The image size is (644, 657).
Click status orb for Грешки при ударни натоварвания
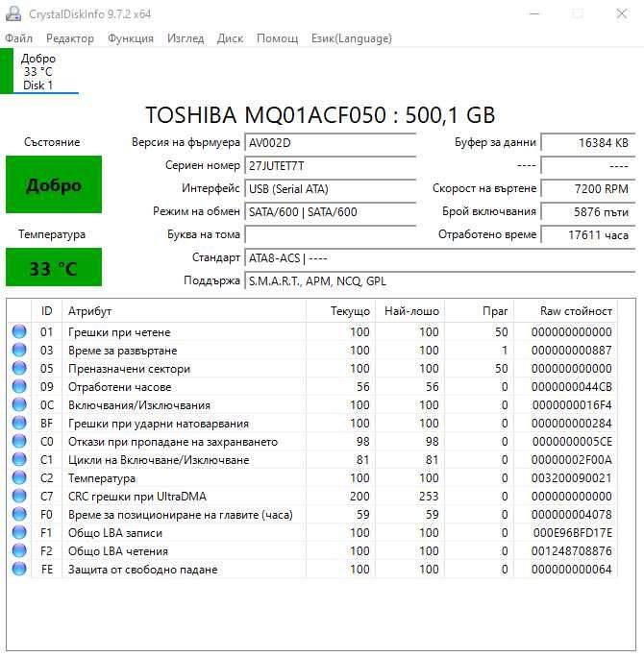(x=19, y=423)
